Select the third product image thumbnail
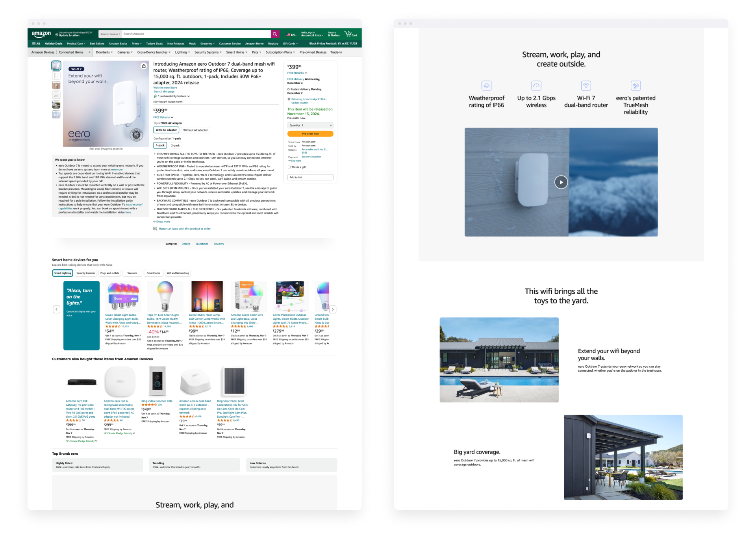 point(56,85)
